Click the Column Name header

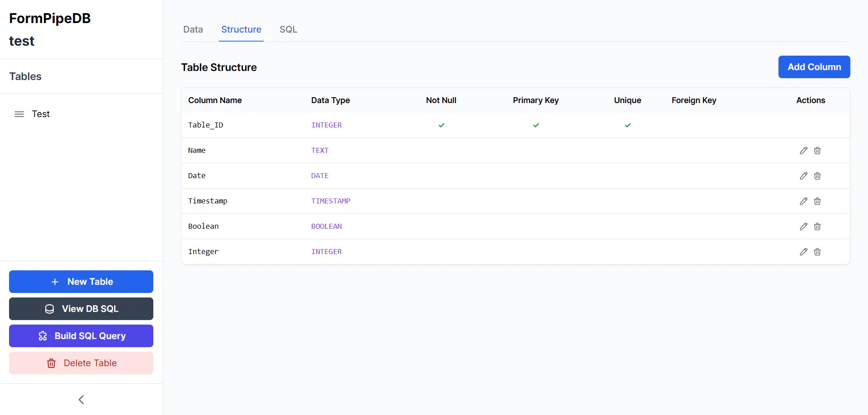pyautogui.click(x=215, y=100)
